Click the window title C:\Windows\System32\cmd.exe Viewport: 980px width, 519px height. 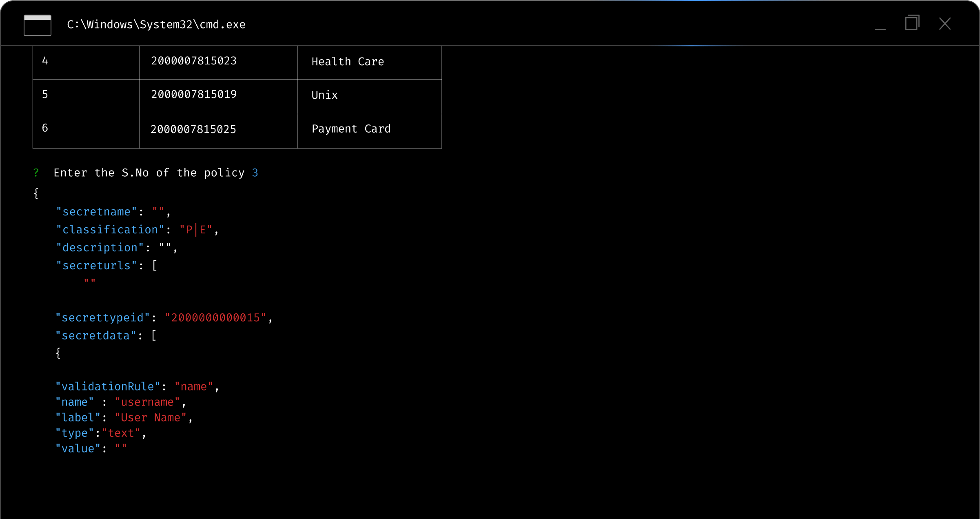pyautogui.click(x=156, y=25)
